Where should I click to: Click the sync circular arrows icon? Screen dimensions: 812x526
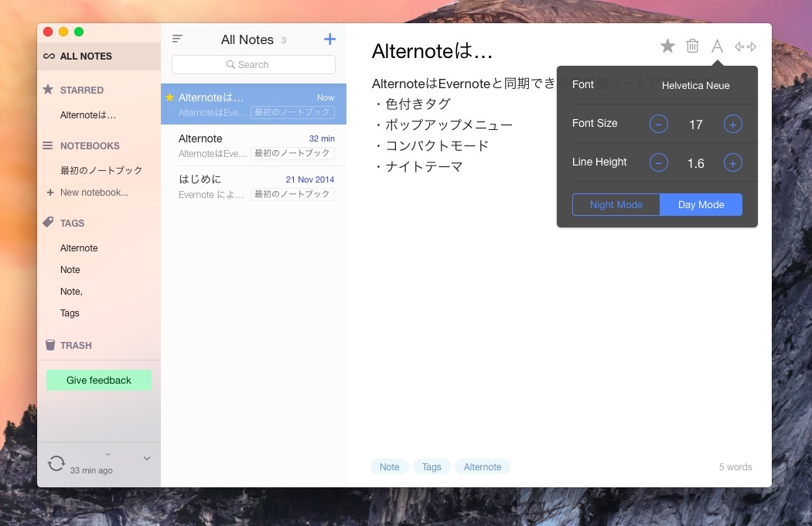tap(56, 463)
